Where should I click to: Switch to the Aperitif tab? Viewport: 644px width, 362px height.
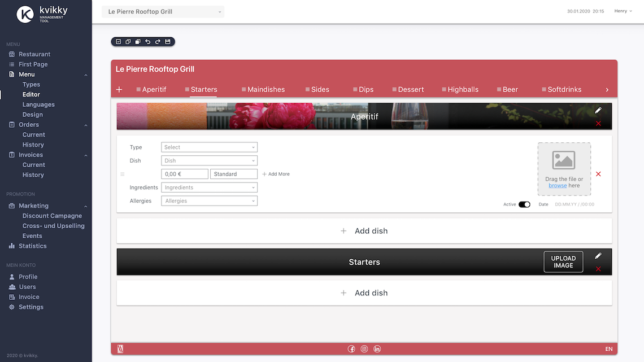151,89
